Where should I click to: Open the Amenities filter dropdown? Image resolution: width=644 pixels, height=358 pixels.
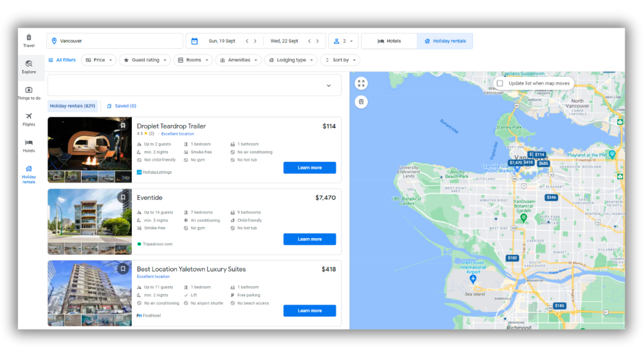point(239,60)
